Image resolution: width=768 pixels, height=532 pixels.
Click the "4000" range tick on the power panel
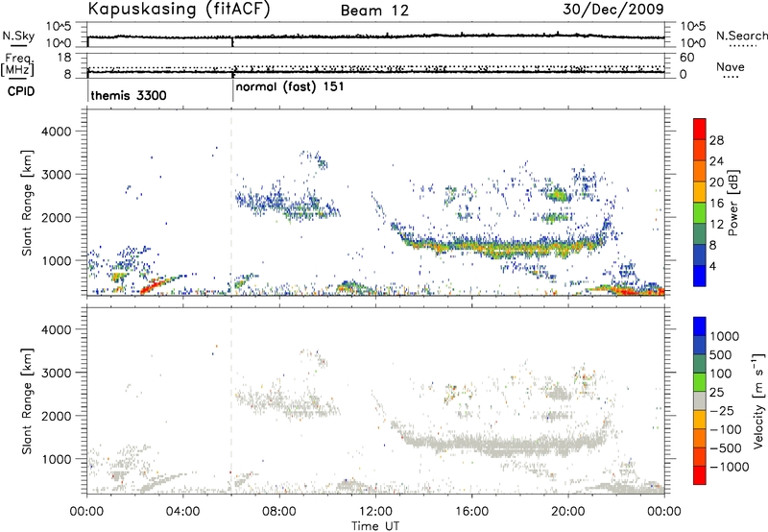pyautogui.click(x=56, y=132)
